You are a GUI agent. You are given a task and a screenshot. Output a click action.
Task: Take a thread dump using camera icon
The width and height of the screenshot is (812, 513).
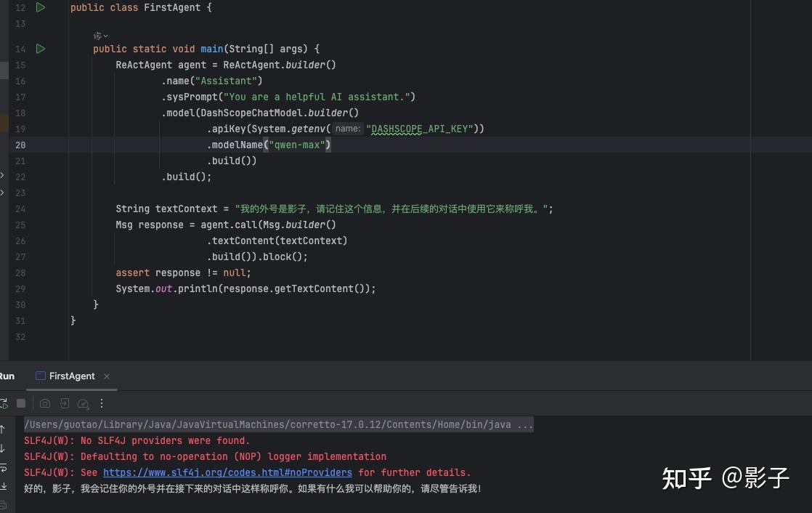(x=45, y=403)
